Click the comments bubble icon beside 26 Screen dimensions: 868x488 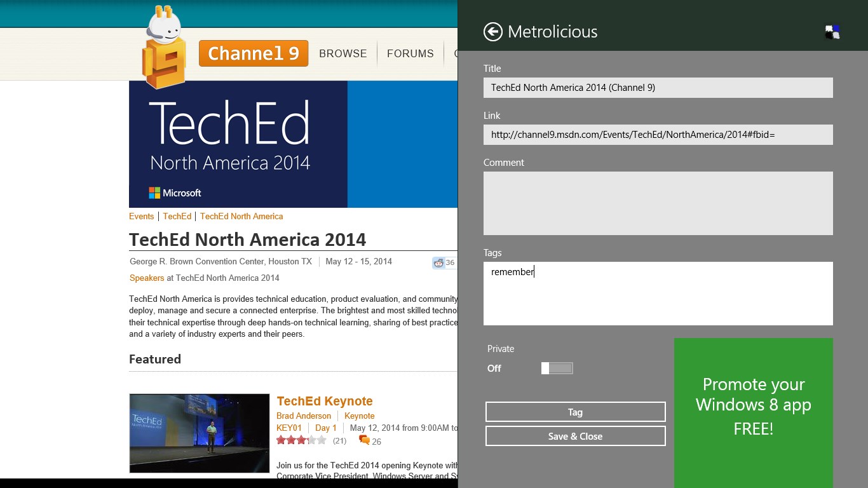click(x=364, y=440)
